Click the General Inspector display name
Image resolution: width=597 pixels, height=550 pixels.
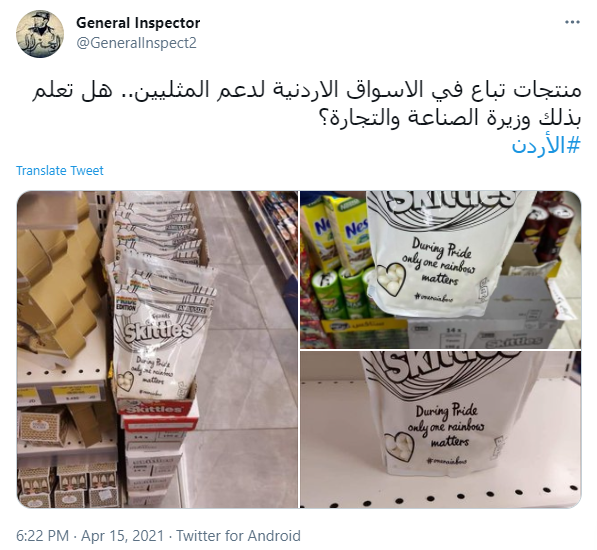click(138, 23)
